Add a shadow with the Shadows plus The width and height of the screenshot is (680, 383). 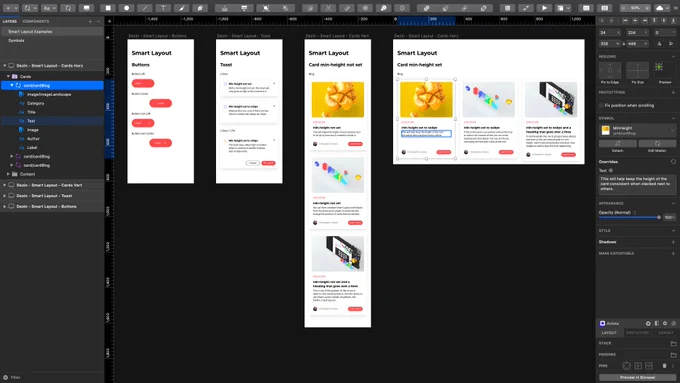coord(673,242)
